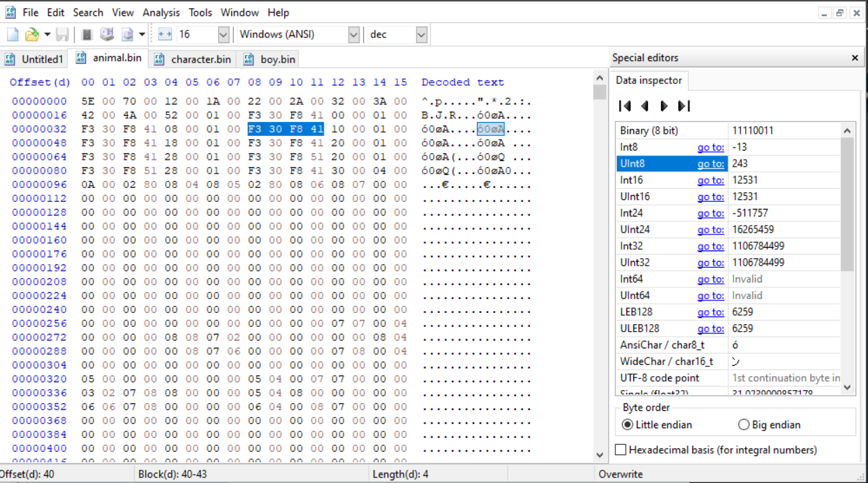Click the HxD application icon in menu bar

pos(10,12)
